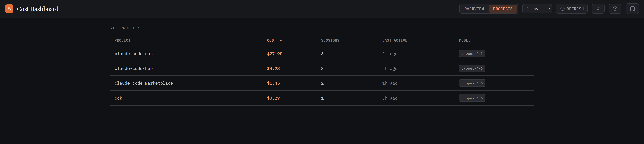
Task: Switch to the Overview tab
Action: click(x=474, y=9)
